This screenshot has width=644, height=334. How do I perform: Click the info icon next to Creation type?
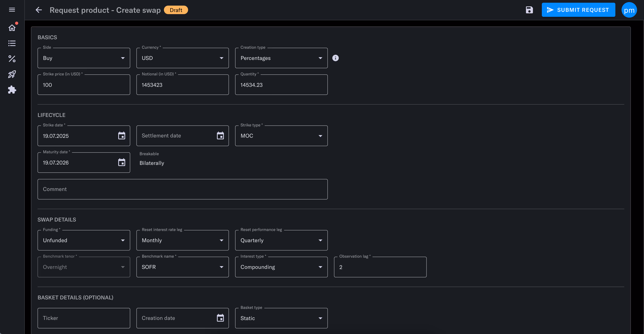[335, 58]
